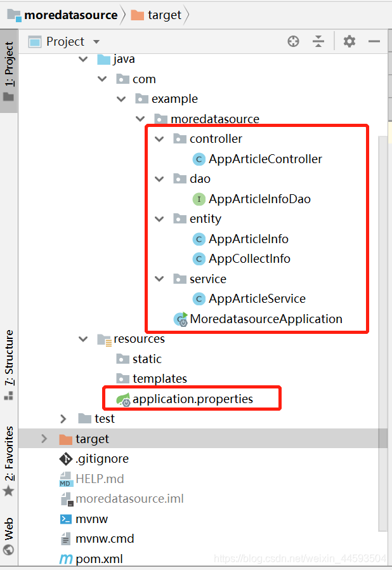Select the mvnw.cmd file entry

click(104, 538)
